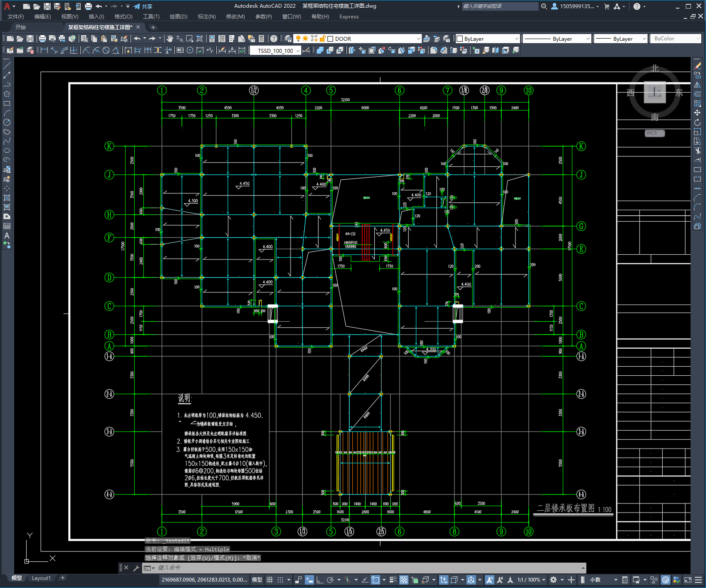Open the QuickCalc calculator icon
Viewport: 706px width, 588px height.
(261, 39)
